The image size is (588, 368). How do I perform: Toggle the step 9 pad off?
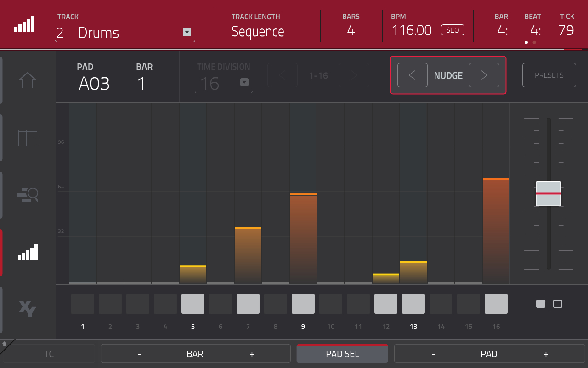coord(303,304)
